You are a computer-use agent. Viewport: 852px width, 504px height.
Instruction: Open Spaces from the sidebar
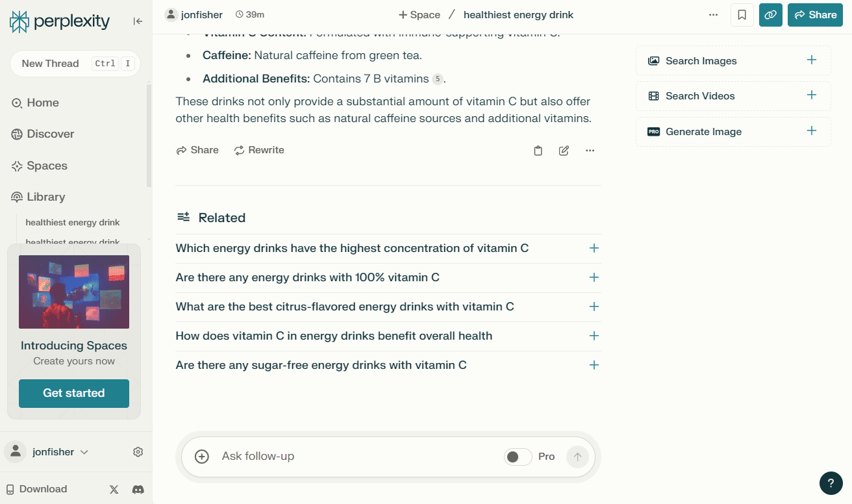[x=47, y=166]
